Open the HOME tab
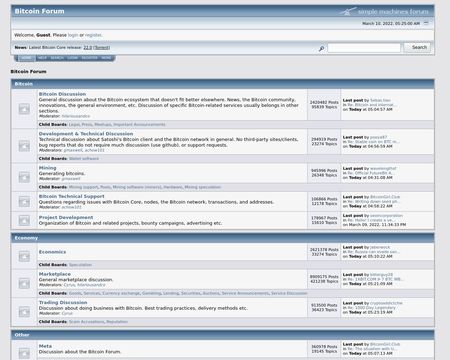The image size is (450, 360). point(26,58)
